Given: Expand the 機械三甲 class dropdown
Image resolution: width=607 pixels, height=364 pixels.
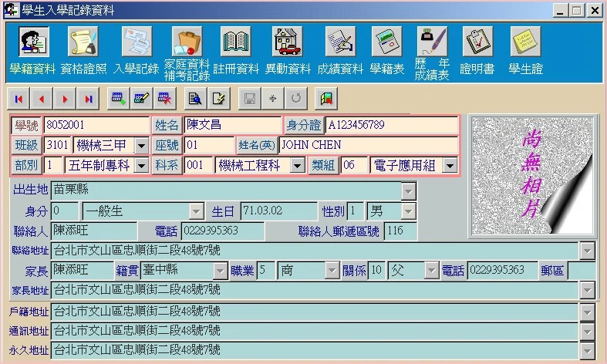Looking at the screenshot, I should pyautogui.click(x=141, y=146).
